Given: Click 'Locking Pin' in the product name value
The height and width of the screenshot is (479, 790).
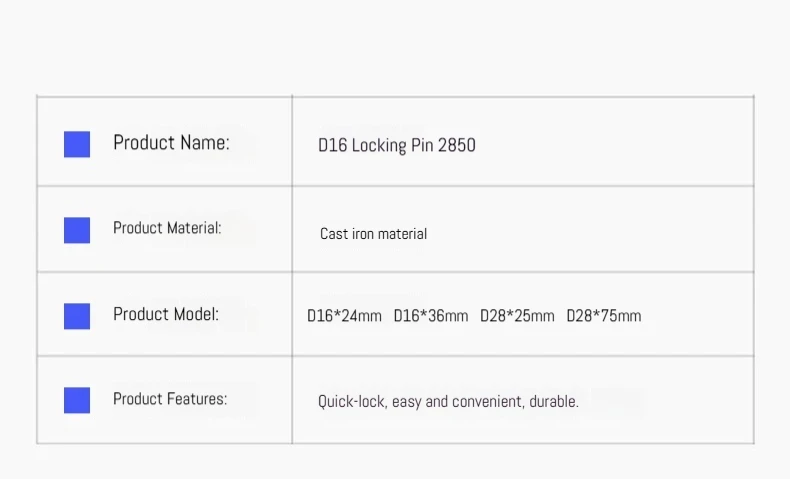Looking at the screenshot, I should pyautogui.click(x=393, y=145).
